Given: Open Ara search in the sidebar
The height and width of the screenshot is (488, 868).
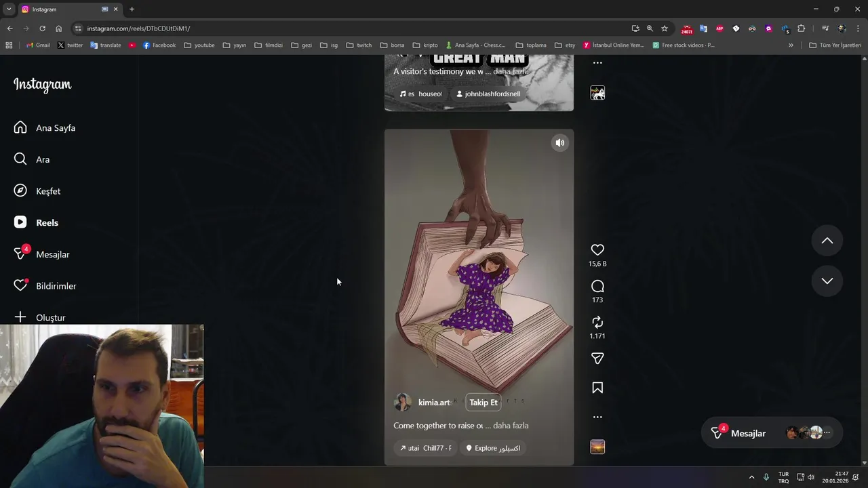Looking at the screenshot, I should [x=32, y=159].
